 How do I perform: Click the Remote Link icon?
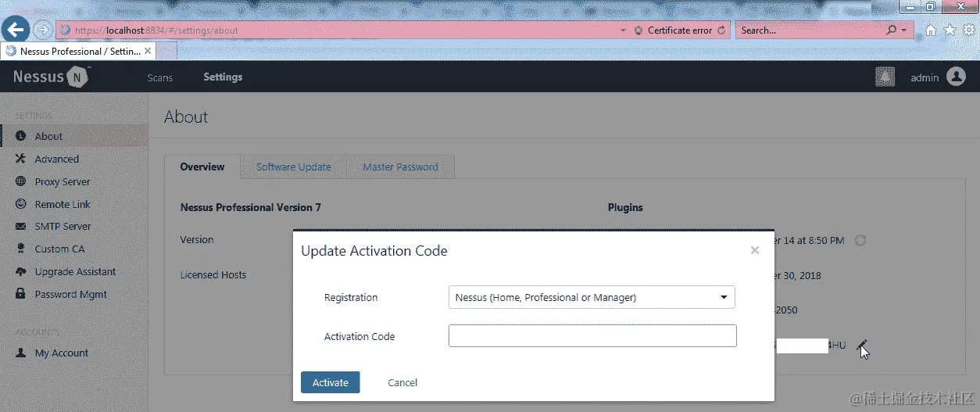(x=21, y=204)
